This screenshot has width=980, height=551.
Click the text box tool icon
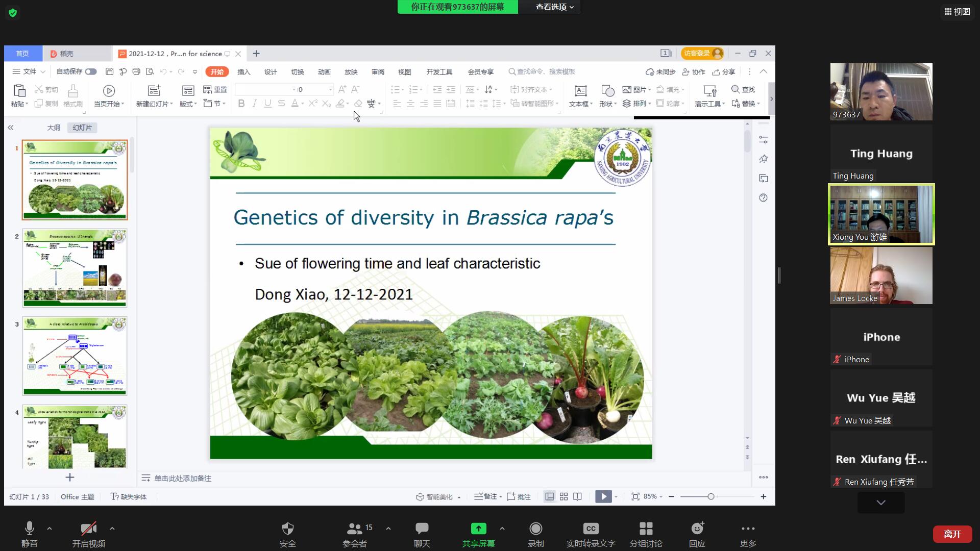click(580, 91)
